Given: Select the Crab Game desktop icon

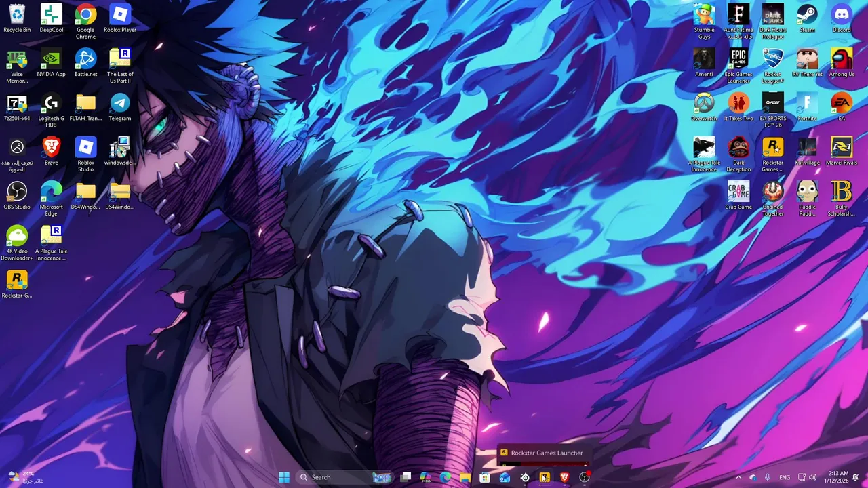Looking at the screenshot, I should click(738, 195).
